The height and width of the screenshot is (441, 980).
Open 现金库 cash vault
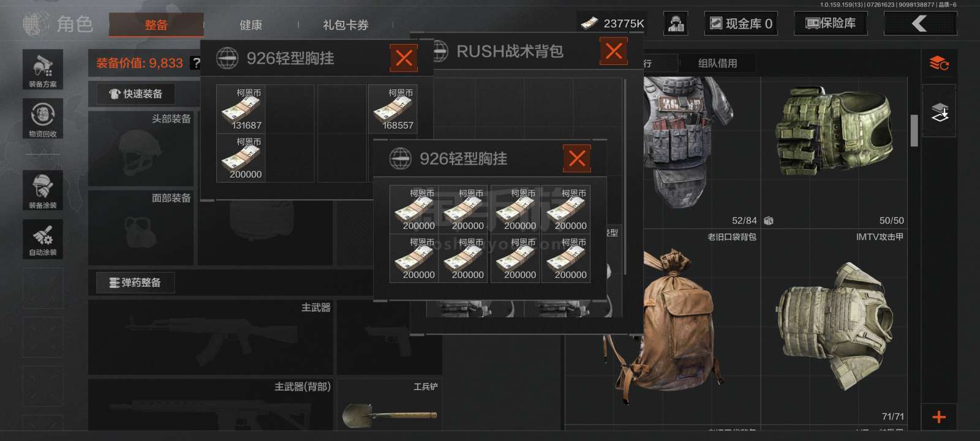point(741,24)
